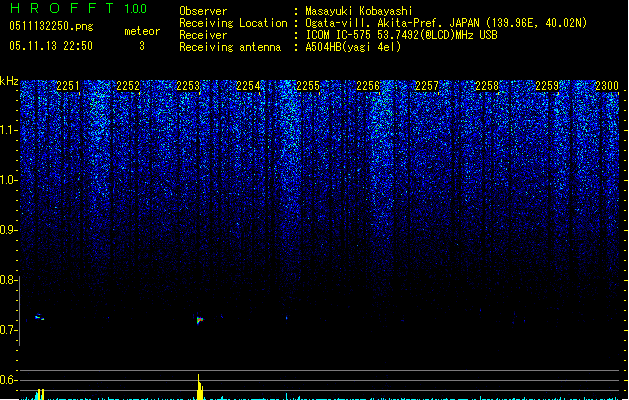The width and height of the screenshot is (629, 400).
Task: Click the 2252 time marker
Action: coord(128,86)
